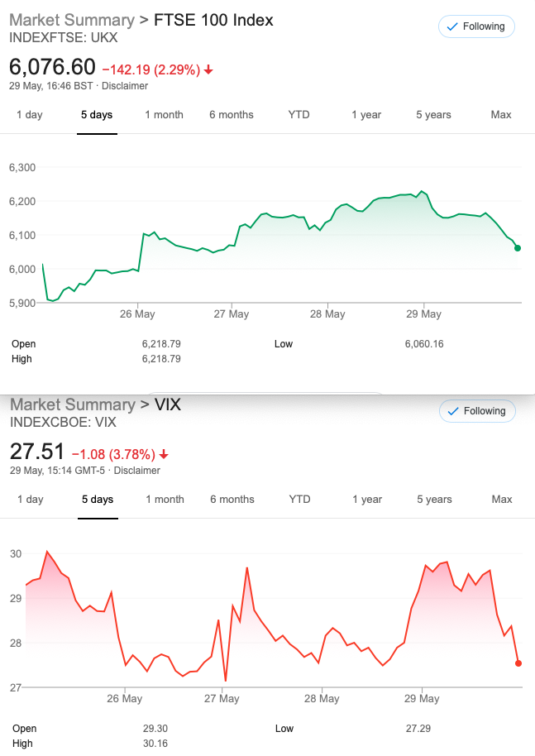
Task: Open the FTSE Disclaimer link
Action: click(x=125, y=86)
